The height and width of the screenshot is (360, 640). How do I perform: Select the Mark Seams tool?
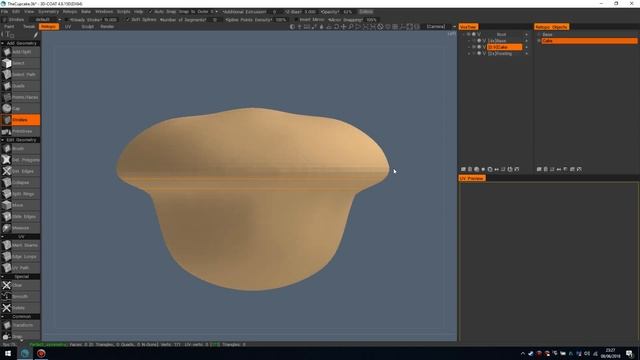click(x=20, y=245)
